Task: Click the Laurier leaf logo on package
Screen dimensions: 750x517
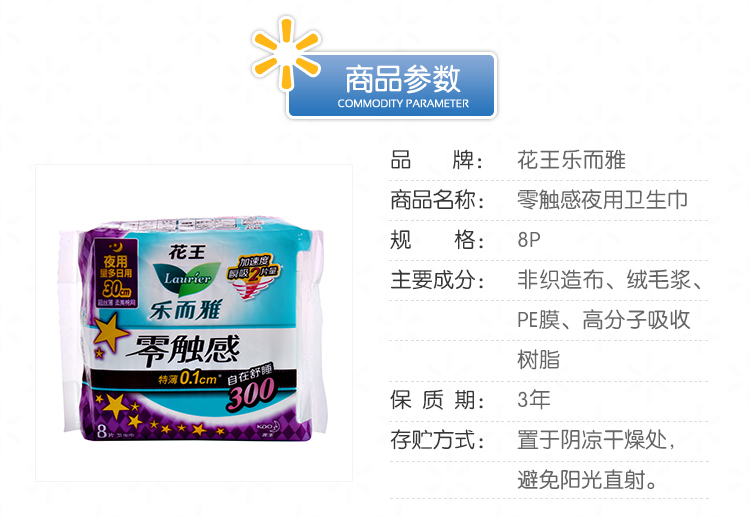Action: click(x=188, y=278)
